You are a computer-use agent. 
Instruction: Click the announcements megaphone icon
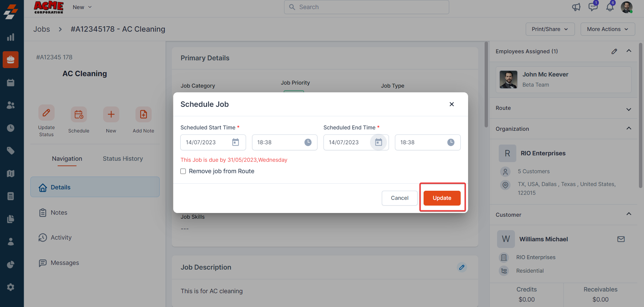[576, 7]
